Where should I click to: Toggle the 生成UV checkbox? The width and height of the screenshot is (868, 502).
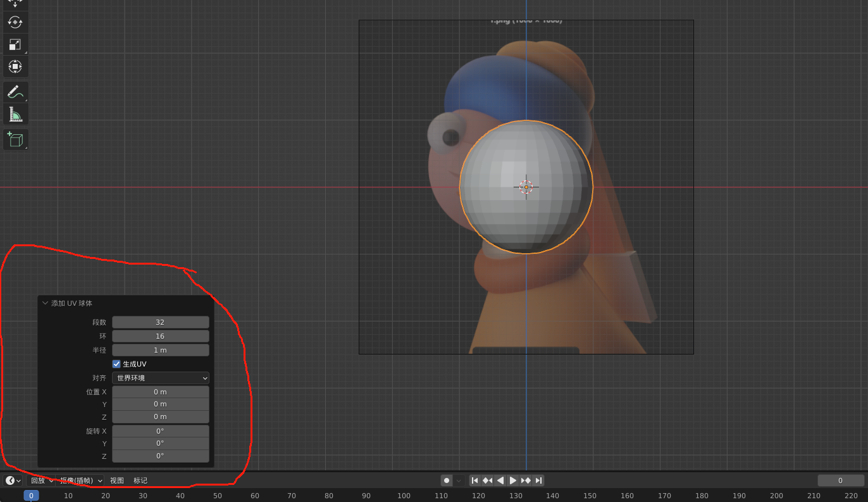click(116, 364)
